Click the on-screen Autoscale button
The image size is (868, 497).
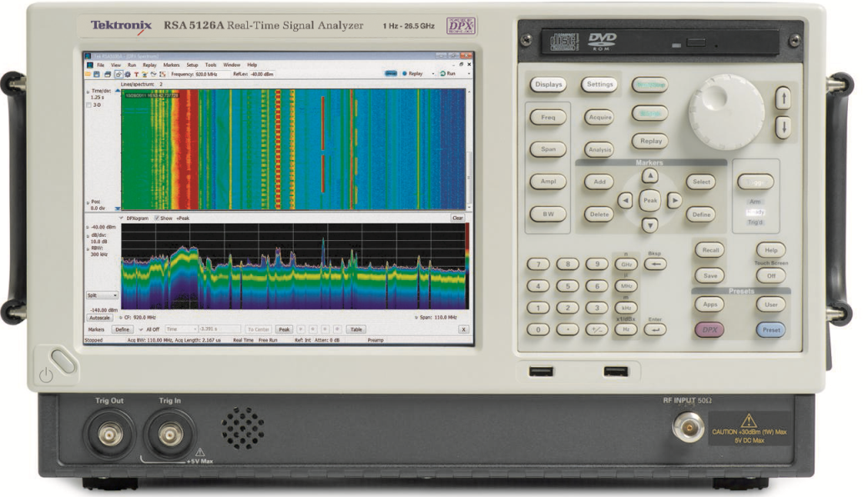[x=99, y=318]
